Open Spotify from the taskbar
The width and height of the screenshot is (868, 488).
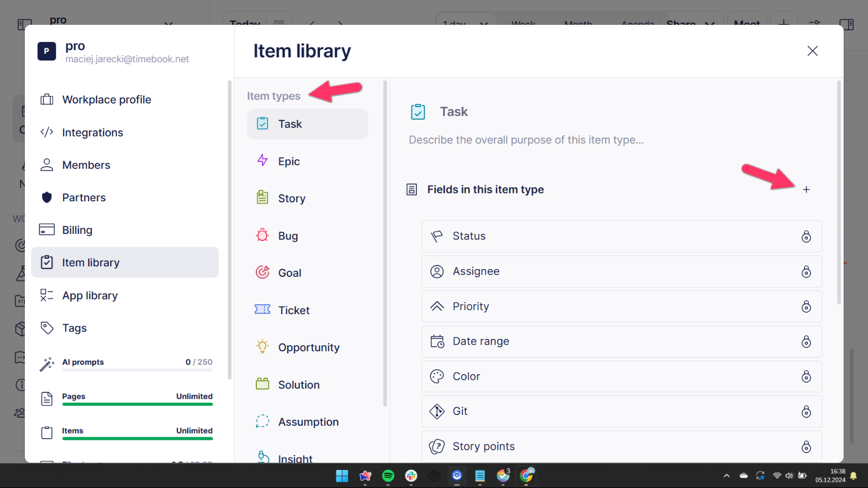pos(388,476)
